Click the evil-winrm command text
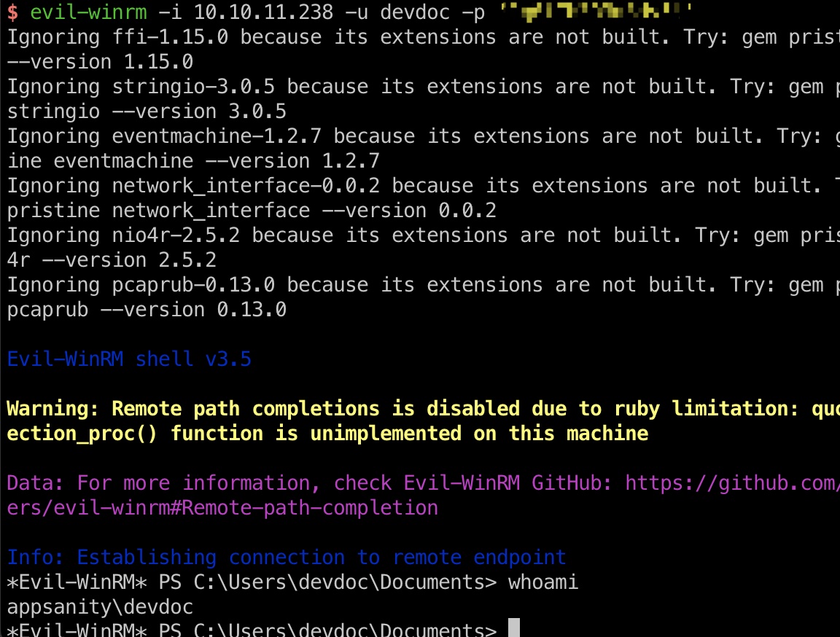The width and height of the screenshot is (840, 637). coord(88,12)
